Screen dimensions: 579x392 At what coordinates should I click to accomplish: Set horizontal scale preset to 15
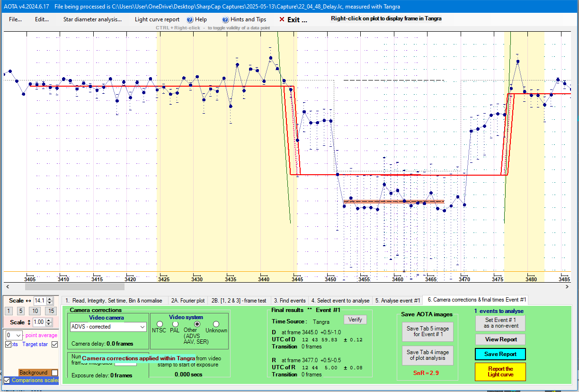pos(51,311)
